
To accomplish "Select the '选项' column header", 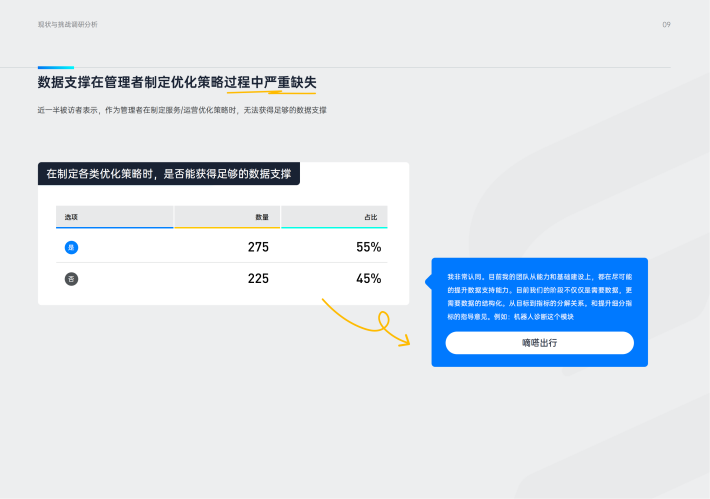I will tap(72, 217).
